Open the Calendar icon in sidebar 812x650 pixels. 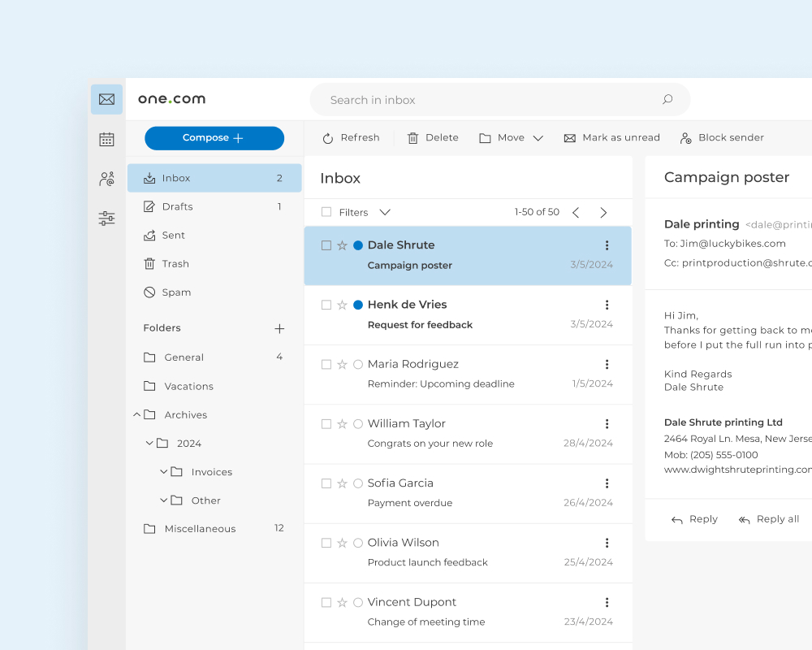click(x=106, y=140)
